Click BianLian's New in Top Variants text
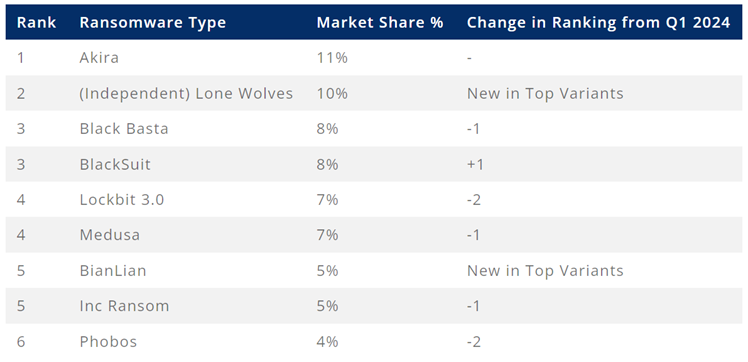 click(x=545, y=271)
